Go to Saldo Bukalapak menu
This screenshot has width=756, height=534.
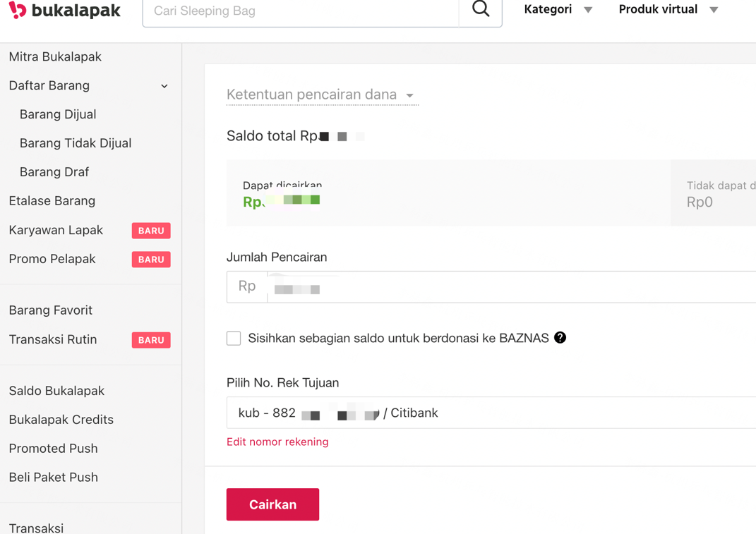click(x=56, y=391)
